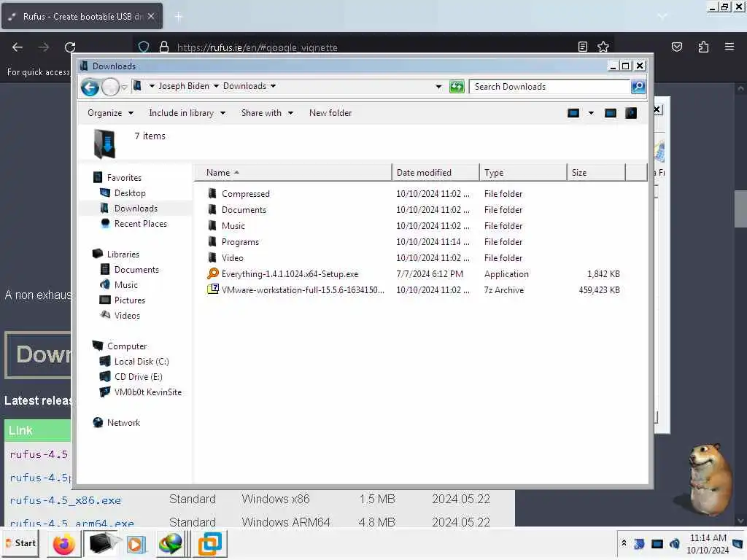Click the globe download manager taskbar icon
747x560 pixels.
[x=171, y=544]
